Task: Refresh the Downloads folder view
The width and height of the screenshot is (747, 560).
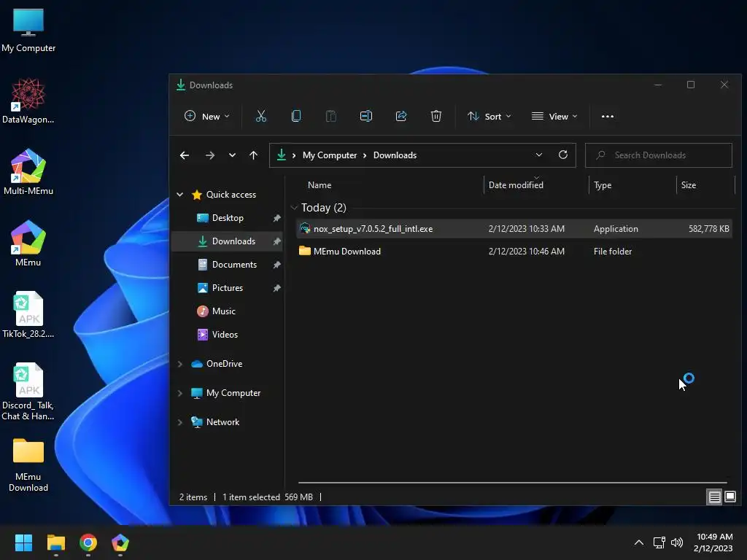Action: (562, 155)
